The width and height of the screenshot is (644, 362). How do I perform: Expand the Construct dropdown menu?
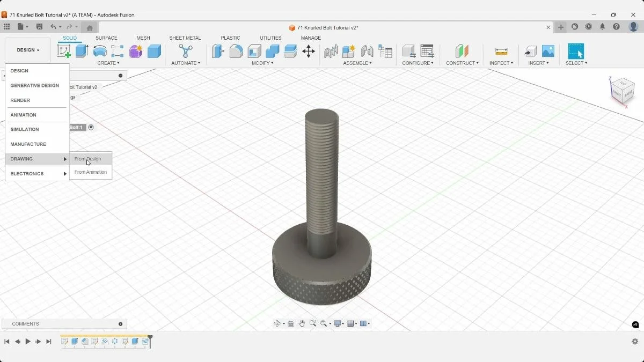click(x=462, y=63)
